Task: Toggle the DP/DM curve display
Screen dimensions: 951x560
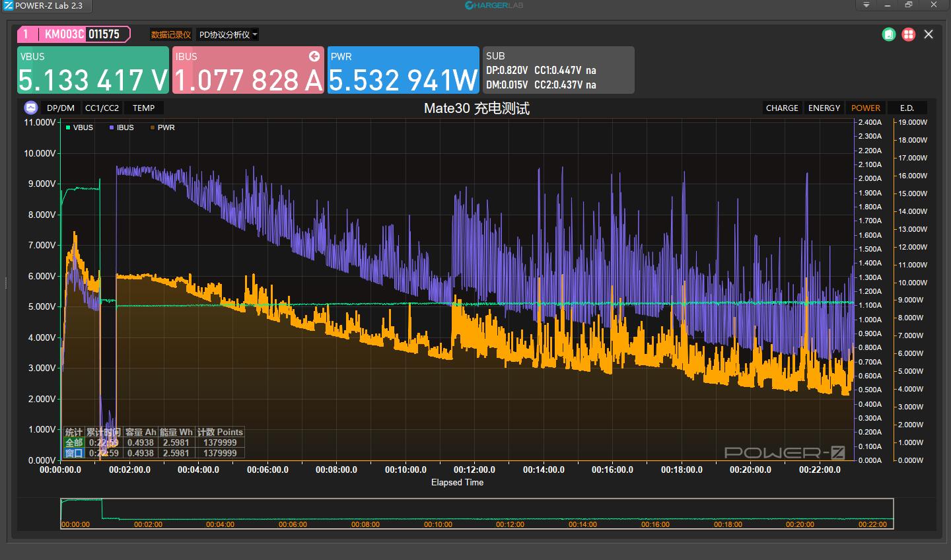Action: pos(61,108)
